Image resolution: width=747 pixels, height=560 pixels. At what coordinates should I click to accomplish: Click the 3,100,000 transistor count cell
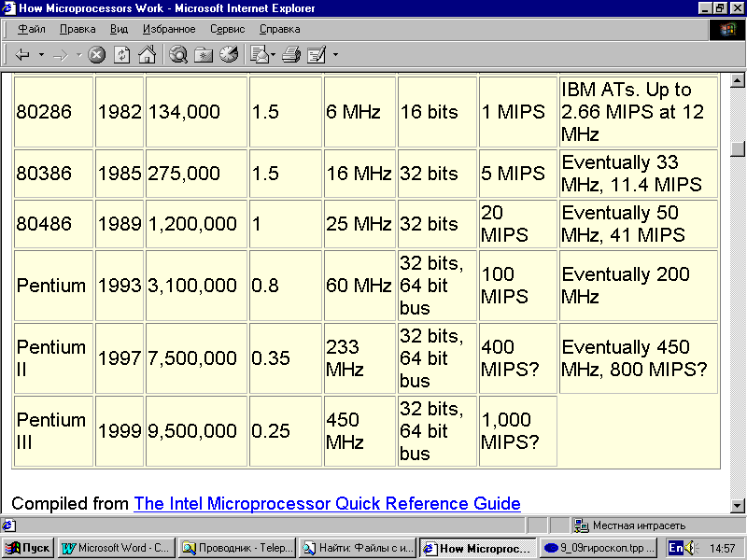click(196, 286)
